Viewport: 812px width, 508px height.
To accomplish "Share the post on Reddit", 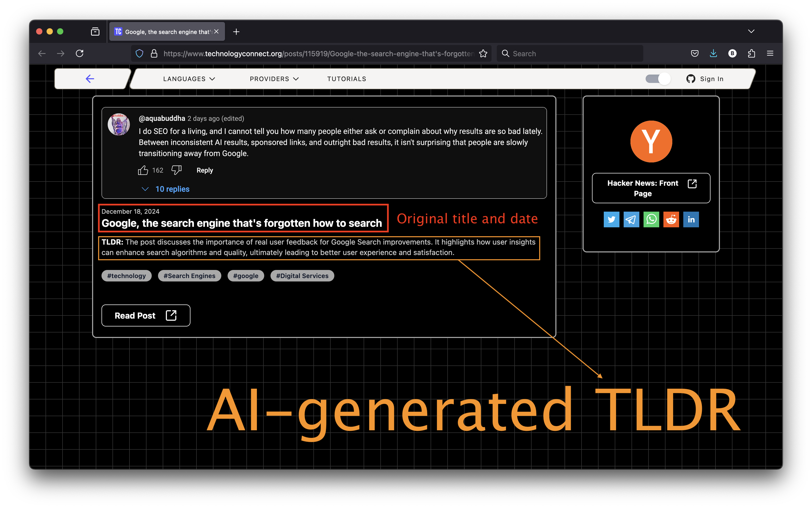I will point(671,219).
